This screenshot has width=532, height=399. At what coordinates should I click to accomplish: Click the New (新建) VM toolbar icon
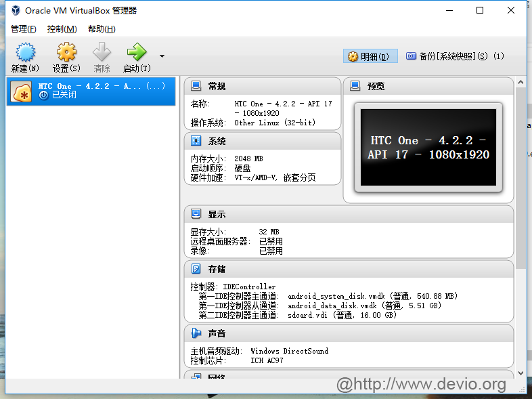25,52
